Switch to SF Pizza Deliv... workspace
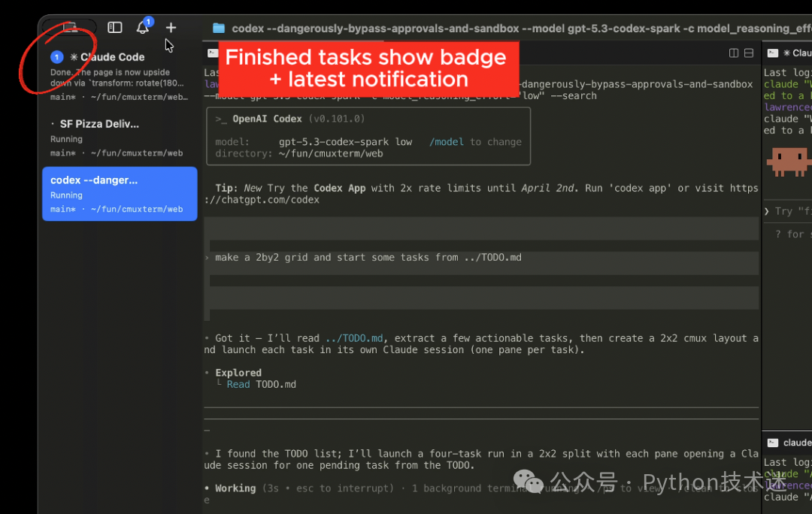Image resolution: width=812 pixels, height=514 pixels. pos(119,138)
